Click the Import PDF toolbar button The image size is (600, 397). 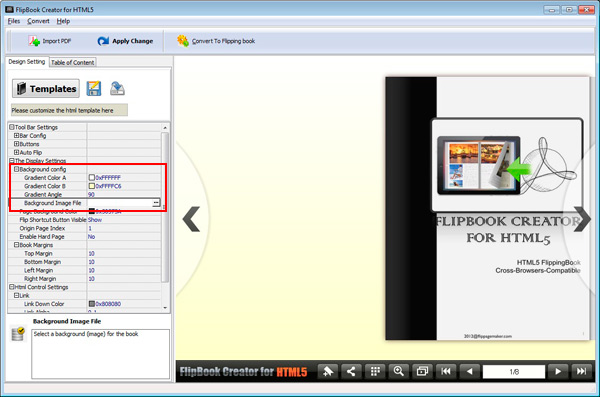[50, 41]
